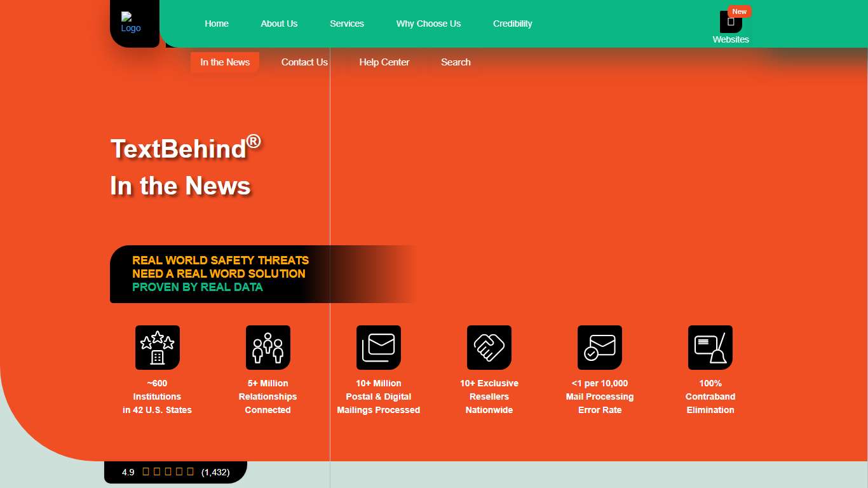Go to the Home menu item

(x=217, y=24)
